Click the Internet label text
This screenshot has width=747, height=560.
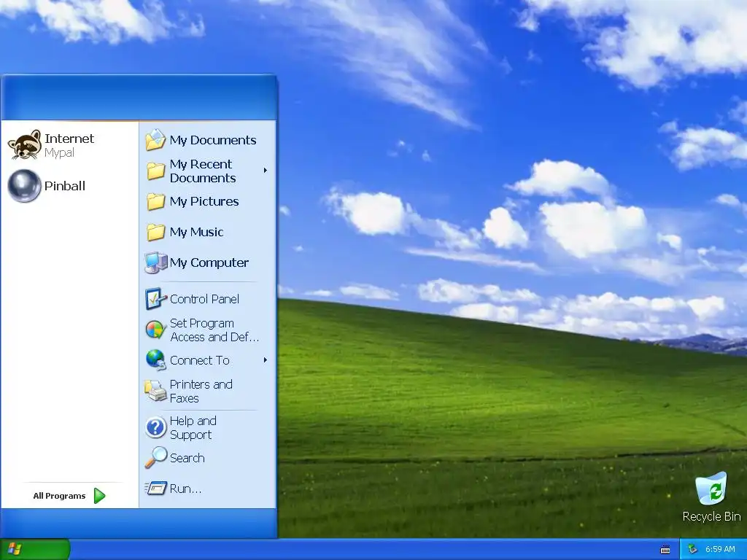(x=69, y=139)
